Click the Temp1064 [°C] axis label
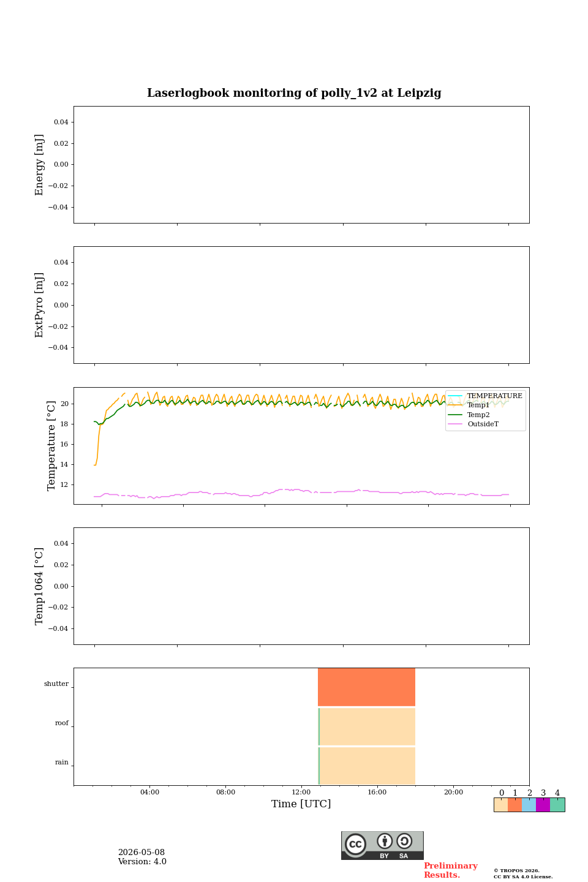This screenshot has height=882, width=588. 40,586
